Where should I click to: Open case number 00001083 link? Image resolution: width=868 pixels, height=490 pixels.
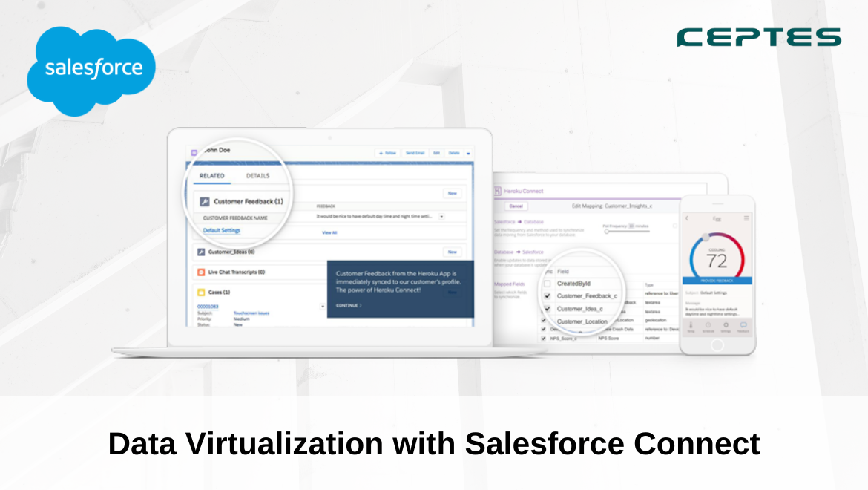pyautogui.click(x=208, y=306)
